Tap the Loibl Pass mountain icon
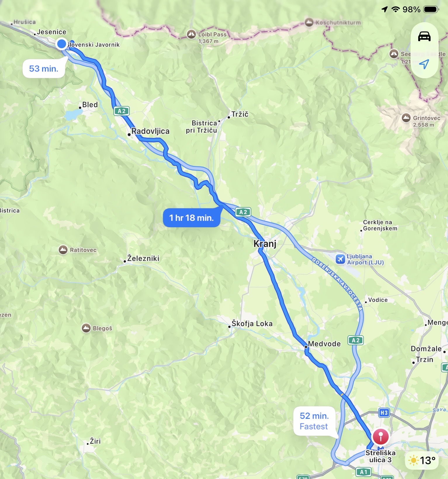Viewport: 448px width, 479px height. point(191,34)
